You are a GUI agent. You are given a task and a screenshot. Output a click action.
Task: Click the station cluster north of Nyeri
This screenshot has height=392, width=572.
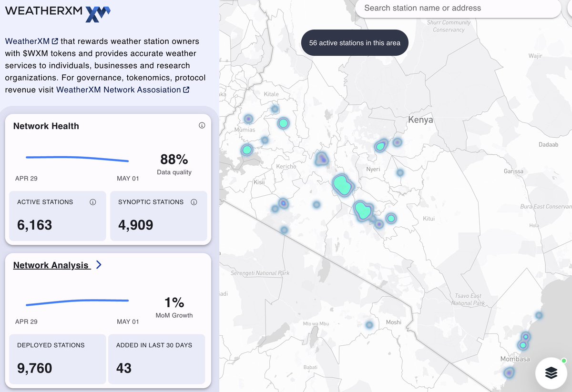380,147
